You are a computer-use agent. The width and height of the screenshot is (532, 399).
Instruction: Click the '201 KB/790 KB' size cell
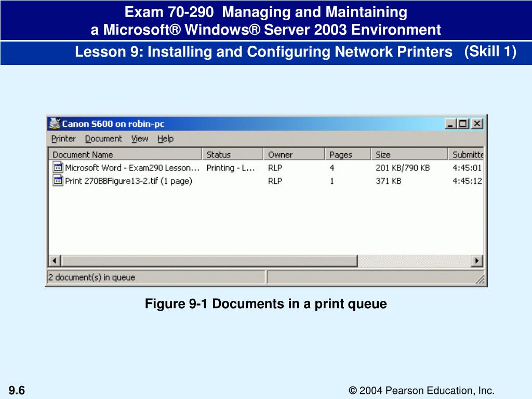(x=403, y=168)
